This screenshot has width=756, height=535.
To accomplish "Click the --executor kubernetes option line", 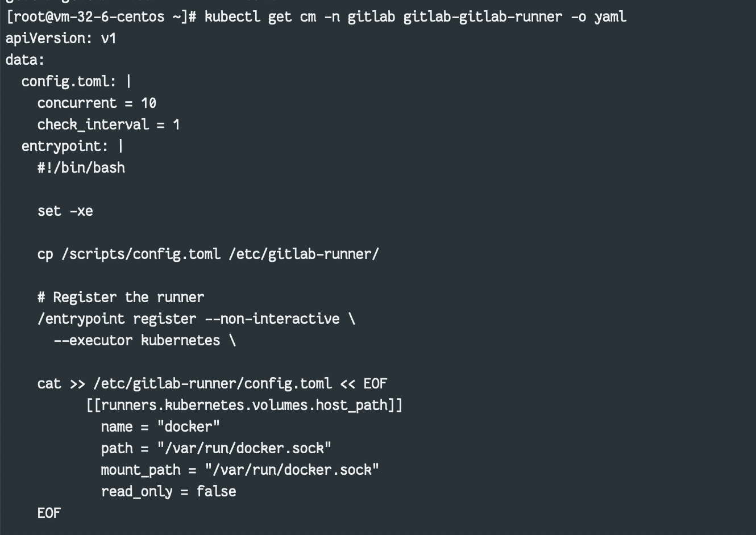I will [144, 341].
